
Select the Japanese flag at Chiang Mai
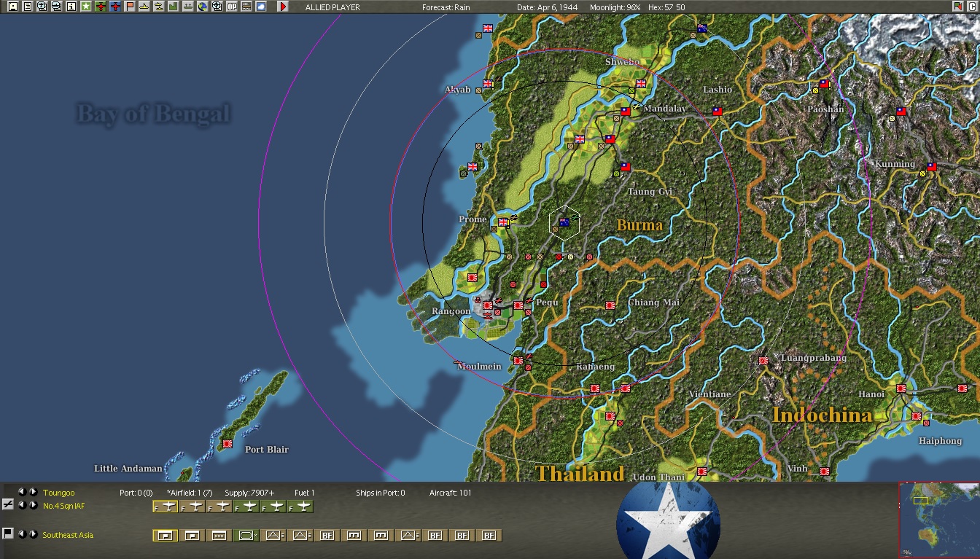point(610,305)
